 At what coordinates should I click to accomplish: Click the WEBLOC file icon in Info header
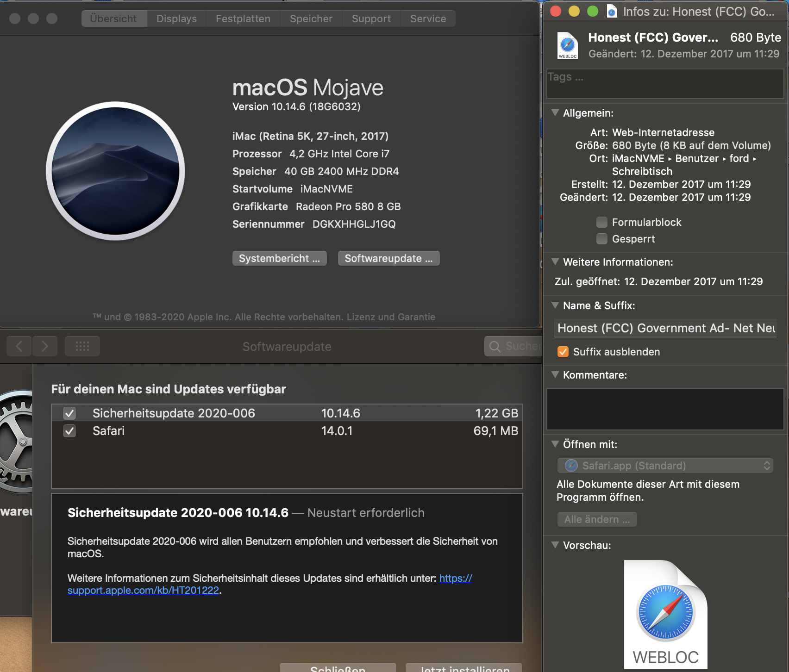pos(568,45)
